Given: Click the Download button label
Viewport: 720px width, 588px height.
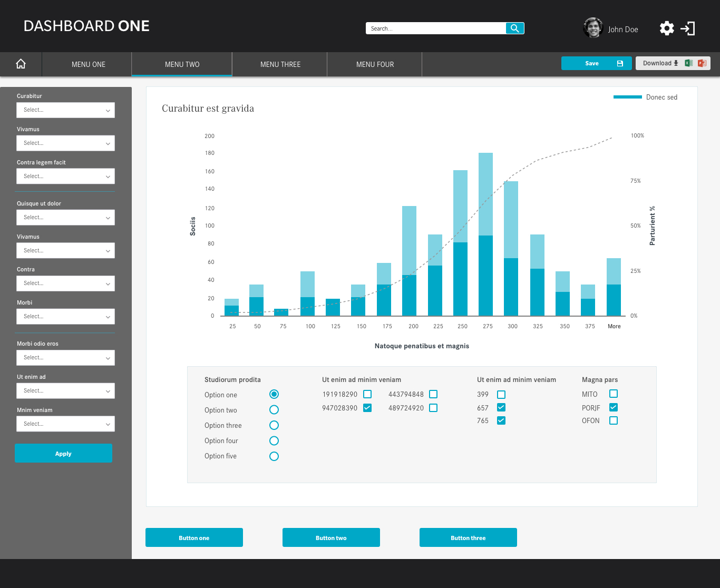Looking at the screenshot, I should (657, 63).
